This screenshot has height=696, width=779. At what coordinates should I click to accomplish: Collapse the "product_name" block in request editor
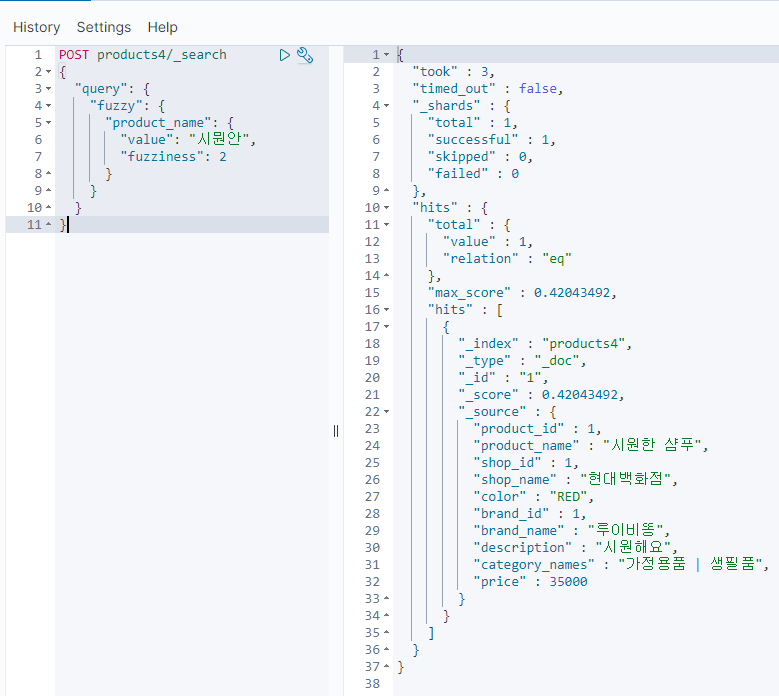tap(49, 123)
